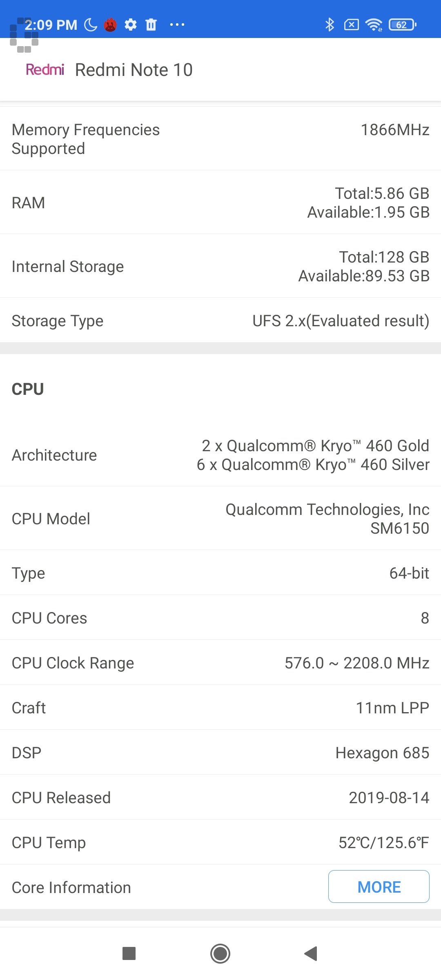
Task: Tap the AnTuTu flame icon in status bar
Action: click(110, 24)
